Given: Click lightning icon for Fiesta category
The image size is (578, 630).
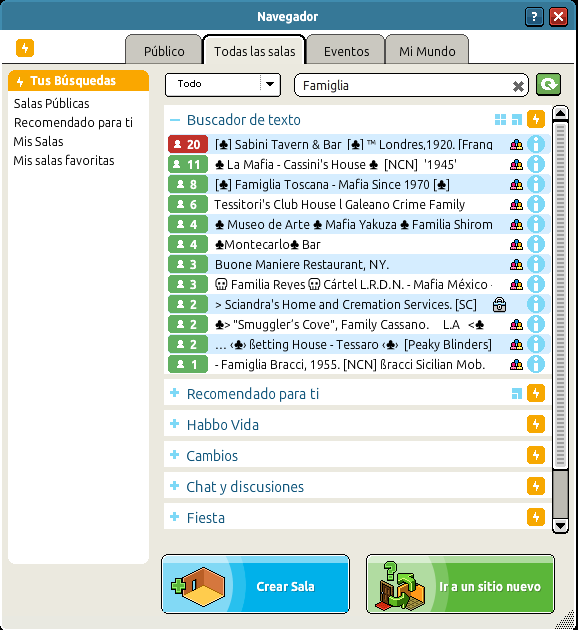Looking at the screenshot, I should pyautogui.click(x=536, y=517).
